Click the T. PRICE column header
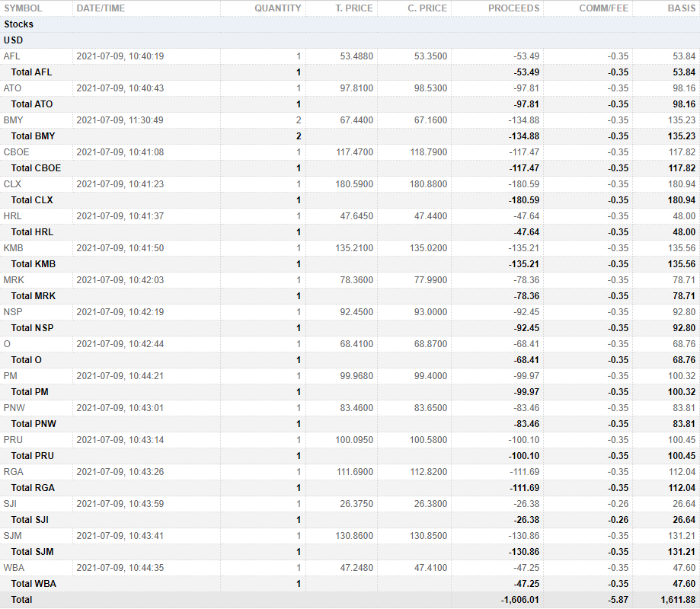This screenshot has height=609, width=700. (x=354, y=8)
